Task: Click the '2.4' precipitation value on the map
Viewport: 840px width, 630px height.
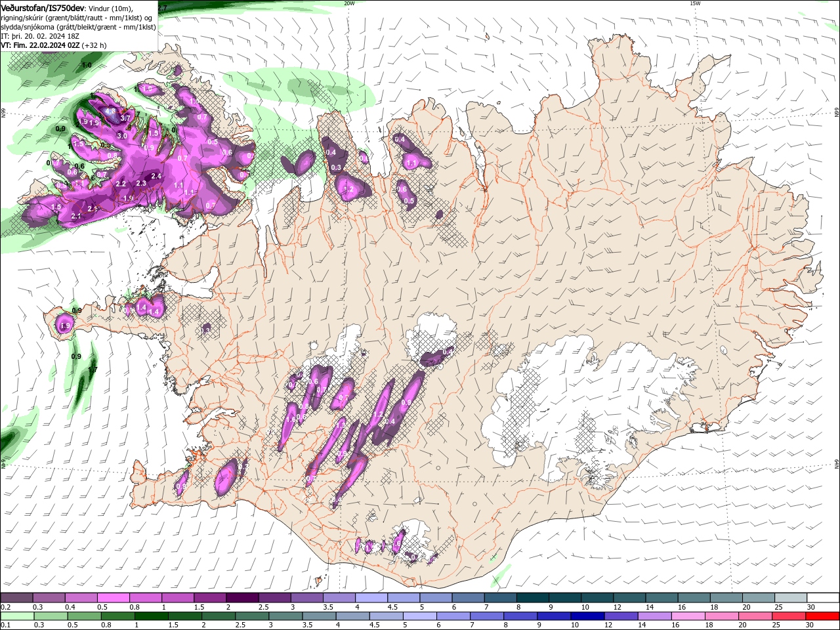Action: coord(156,176)
